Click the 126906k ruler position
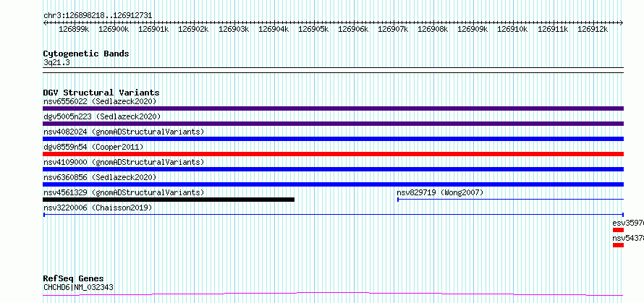 [x=353, y=30]
